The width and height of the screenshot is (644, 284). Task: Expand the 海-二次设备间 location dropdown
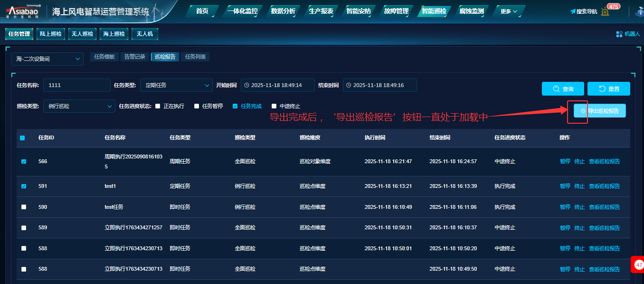click(47, 59)
